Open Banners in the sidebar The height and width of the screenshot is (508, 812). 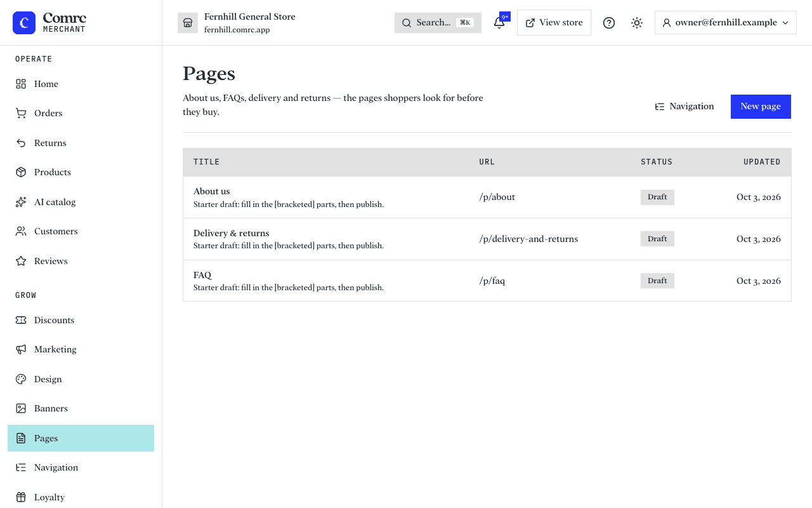(x=81, y=408)
